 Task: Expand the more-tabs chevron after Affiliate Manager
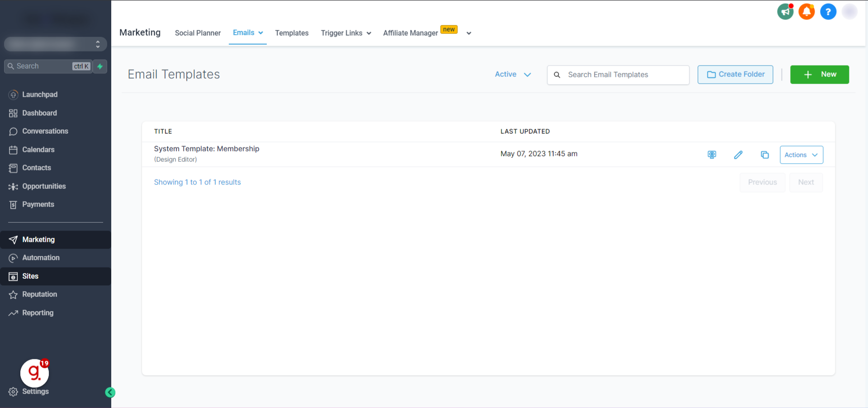[x=469, y=33]
